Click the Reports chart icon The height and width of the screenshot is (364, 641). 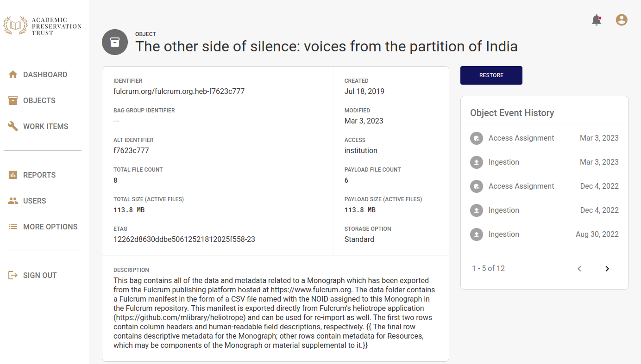[13, 175]
